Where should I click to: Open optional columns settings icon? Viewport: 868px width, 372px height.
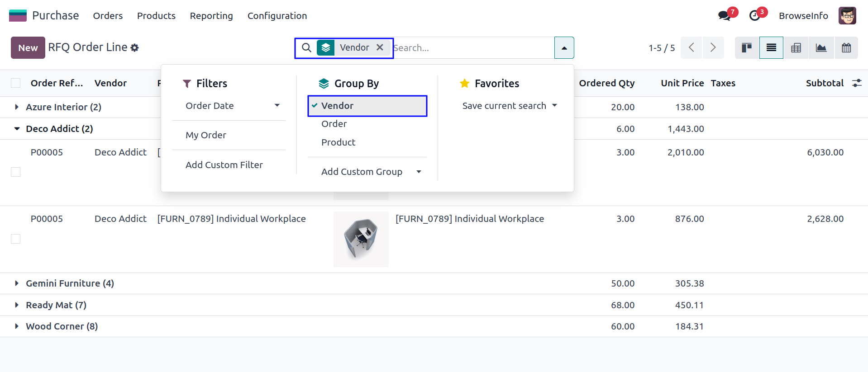point(857,83)
